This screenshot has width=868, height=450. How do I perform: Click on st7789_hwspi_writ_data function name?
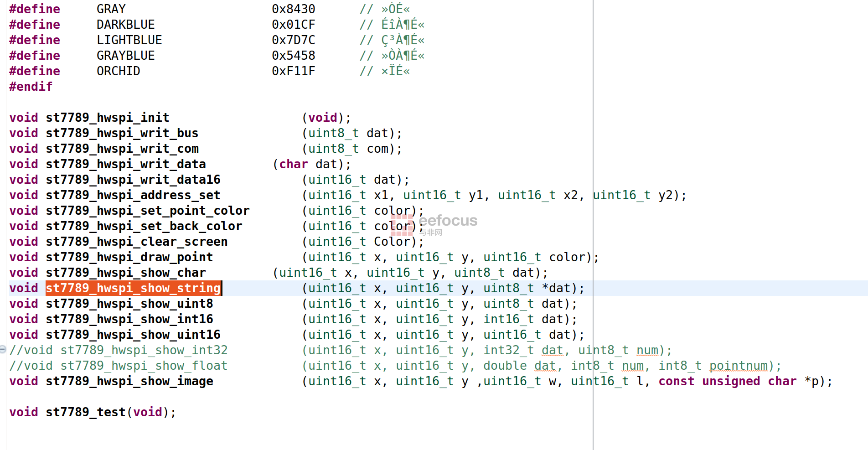click(126, 164)
